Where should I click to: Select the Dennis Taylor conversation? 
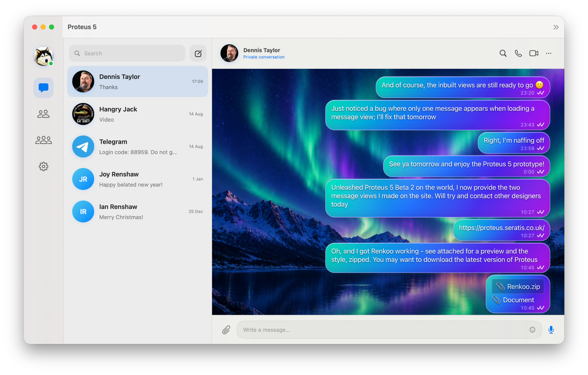138,81
